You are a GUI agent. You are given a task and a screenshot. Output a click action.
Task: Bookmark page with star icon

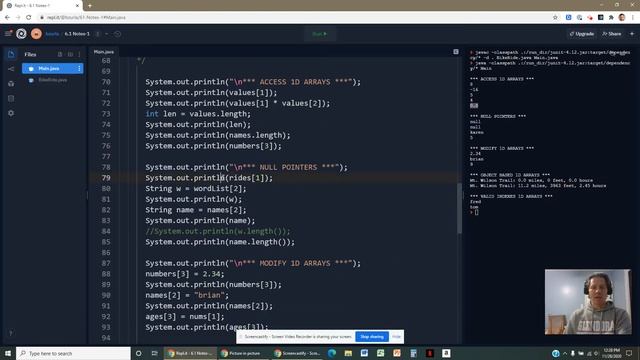pos(555,18)
